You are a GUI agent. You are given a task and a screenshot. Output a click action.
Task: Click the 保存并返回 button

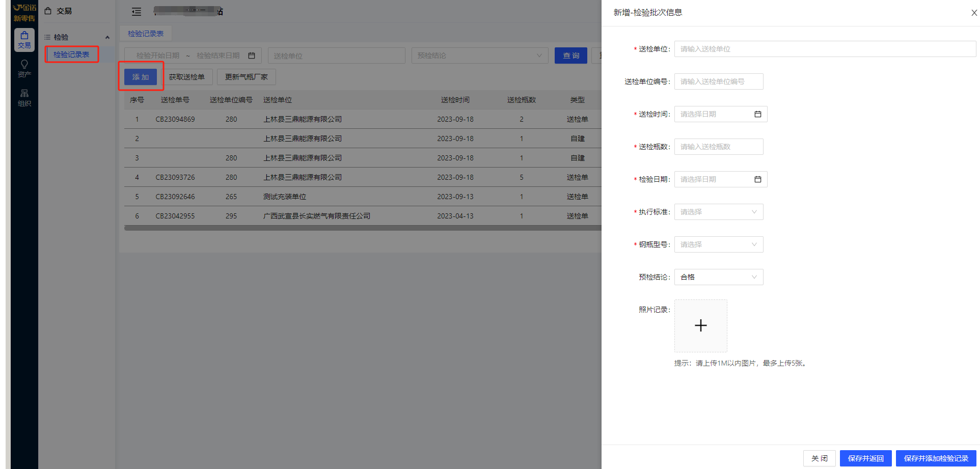(x=866, y=458)
